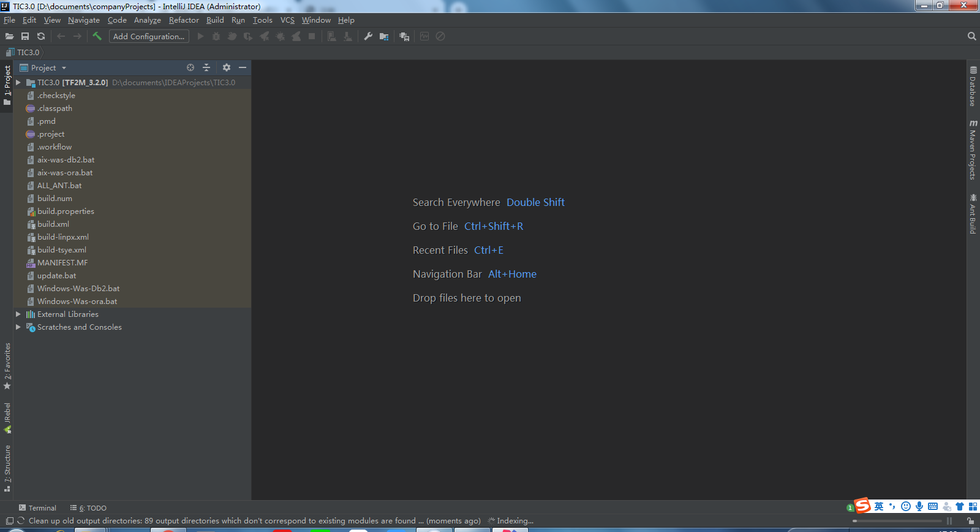This screenshot has width=980, height=532.
Task: Click the Sogou soft keyboard icon
Action: (933, 506)
